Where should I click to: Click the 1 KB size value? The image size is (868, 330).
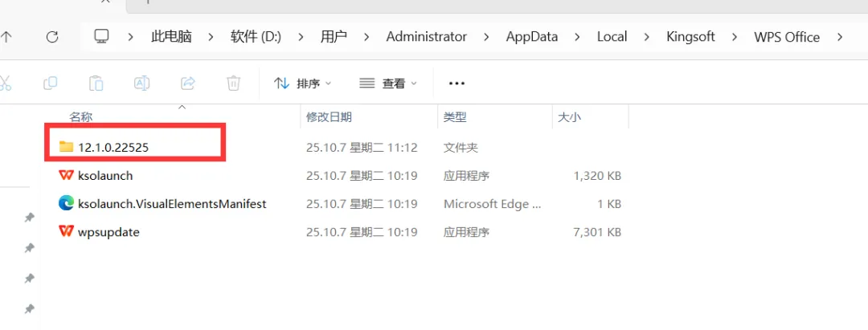(x=609, y=204)
